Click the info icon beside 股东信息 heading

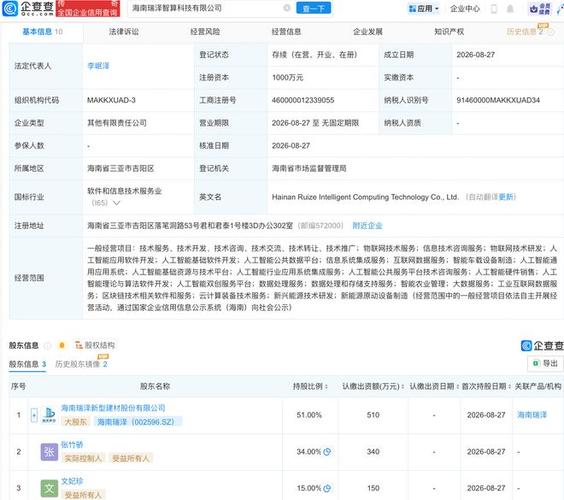coord(47,346)
